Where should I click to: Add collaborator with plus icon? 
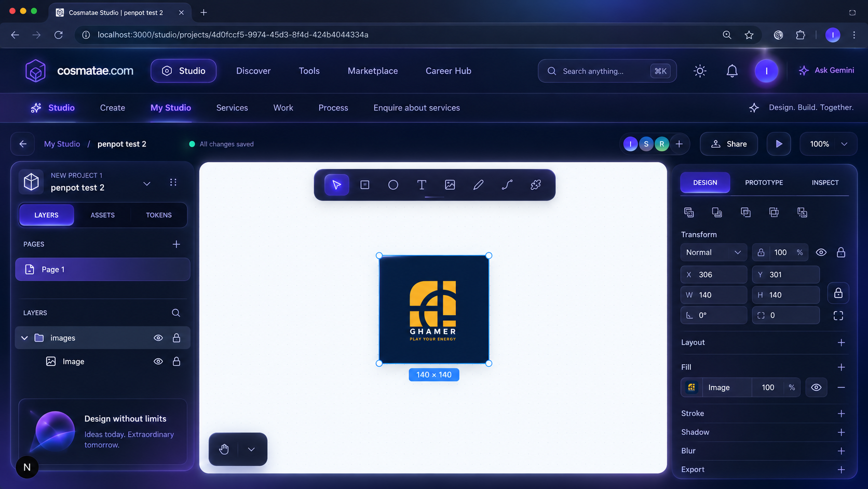coord(679,144)
